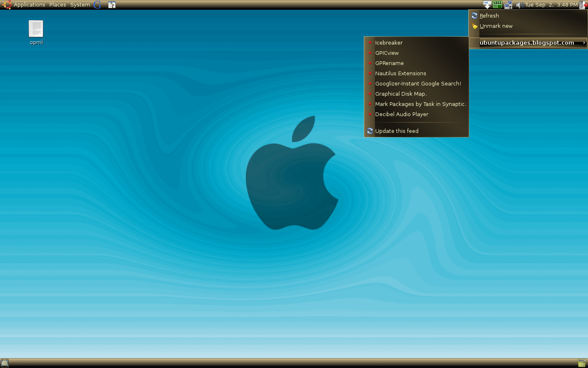588x368 pixels.
Task: Open the trash icon in bottom panel
Action: (x=582, y=363)
